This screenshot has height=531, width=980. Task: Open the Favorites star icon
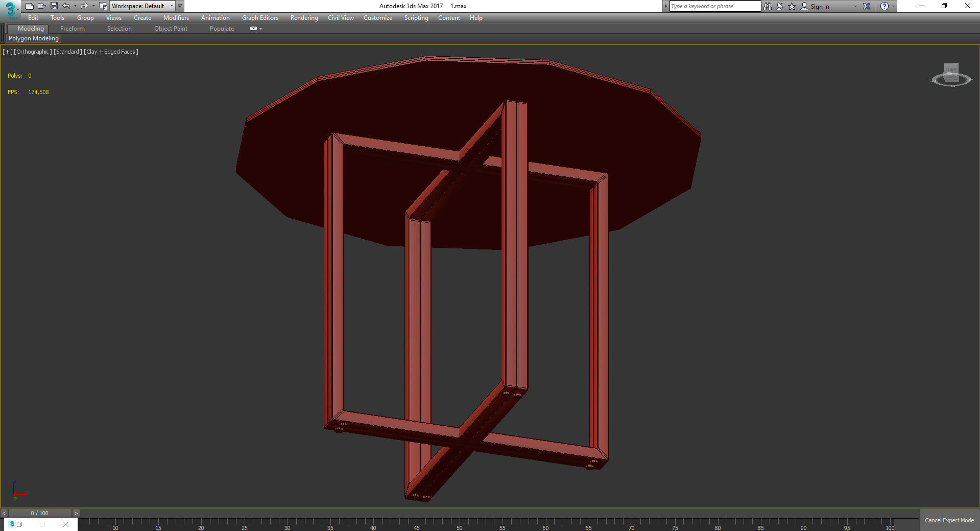(792, 6)
